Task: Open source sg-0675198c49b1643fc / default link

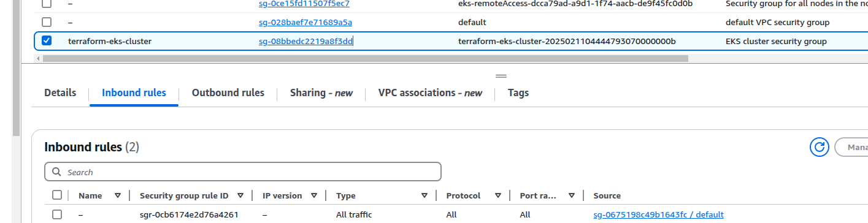Action: pyautogui.click(x=659, y=214)
